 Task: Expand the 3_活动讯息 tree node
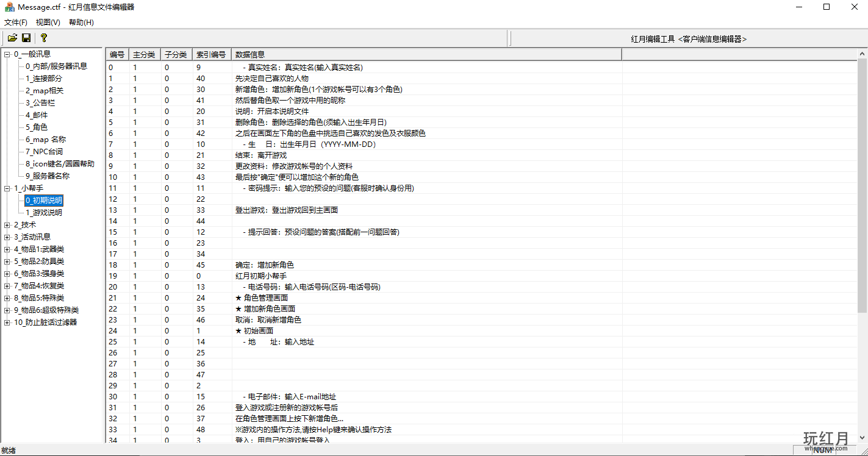coord(7,237)
